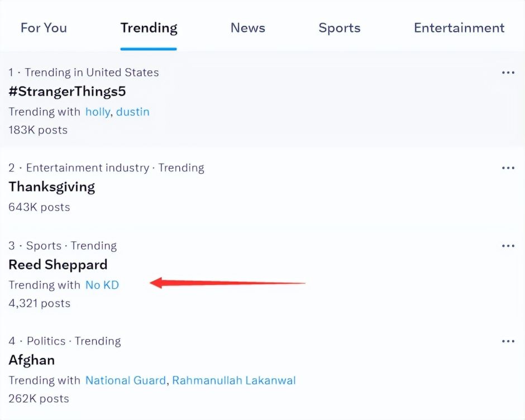Open more options for #StrangerThings5 trend
525x420 pixels.
pos(508,73)
